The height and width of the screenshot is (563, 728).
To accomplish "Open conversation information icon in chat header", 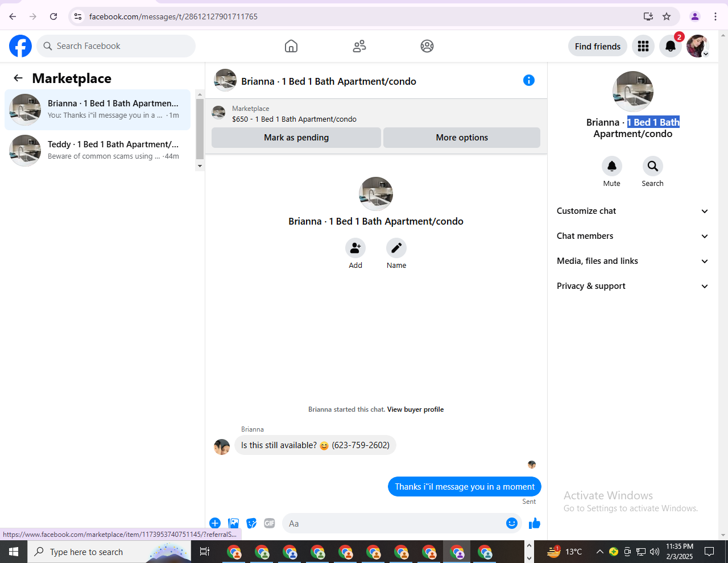I will 529,80.
